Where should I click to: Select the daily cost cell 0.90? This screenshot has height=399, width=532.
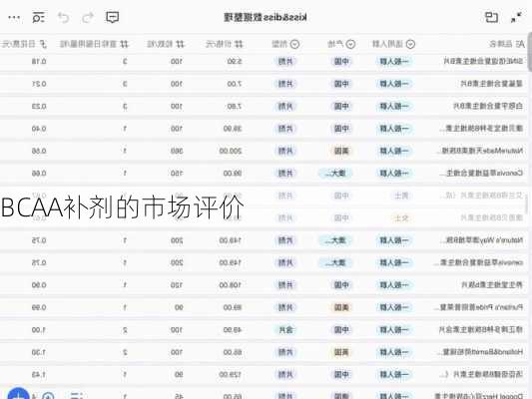click(x=39, y=285)
